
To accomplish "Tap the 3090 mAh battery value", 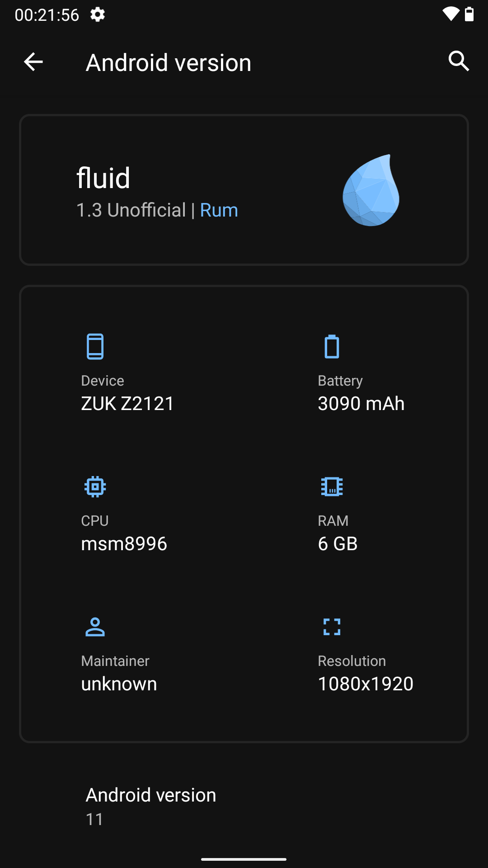I will 361,404.
